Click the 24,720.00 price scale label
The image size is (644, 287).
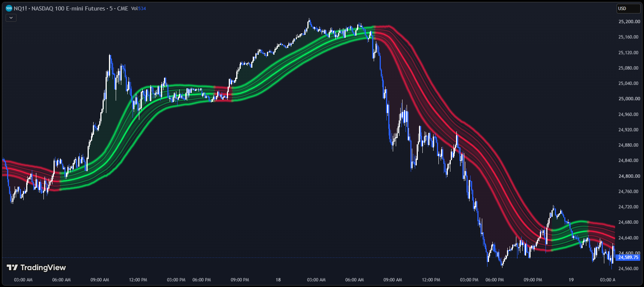tap(629, 207)
